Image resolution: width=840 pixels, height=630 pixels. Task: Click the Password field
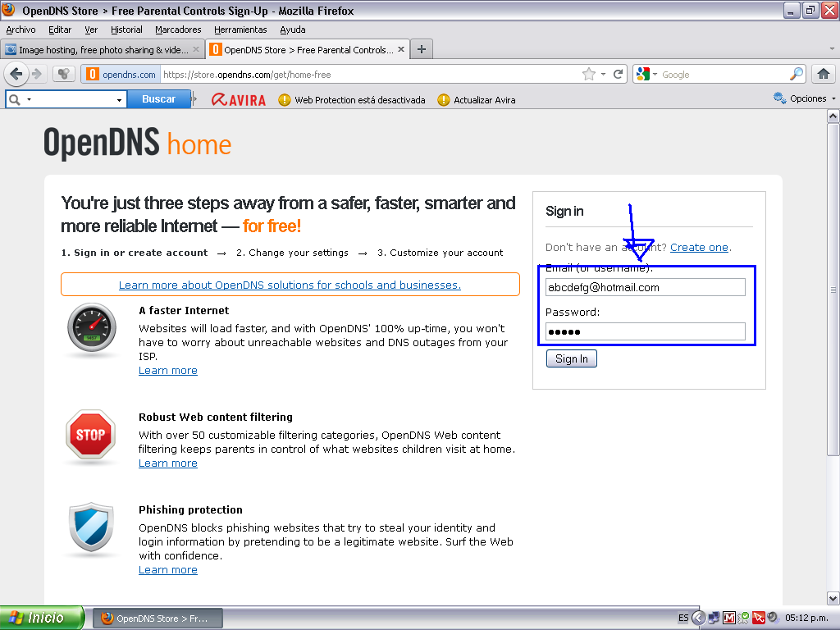tap(645, 331)
